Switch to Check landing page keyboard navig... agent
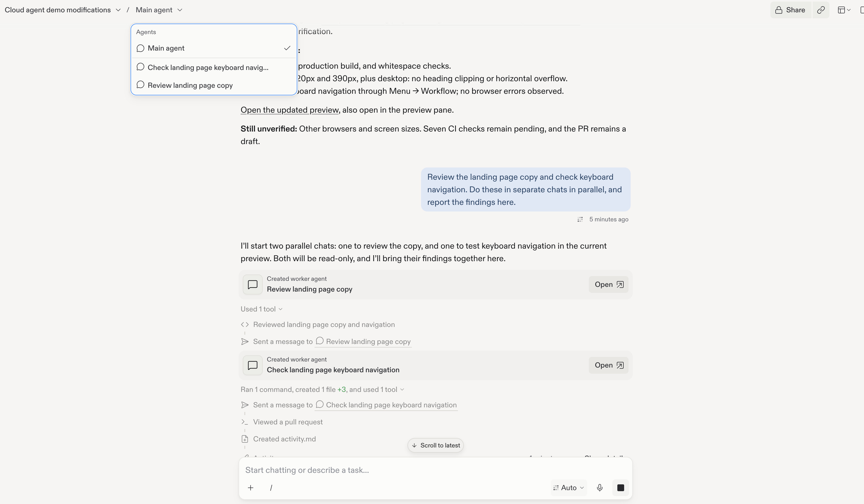 pyautogui.click(x=213, y=68)
